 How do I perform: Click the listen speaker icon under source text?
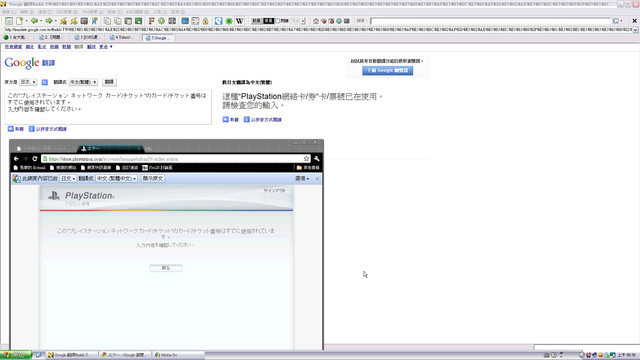[11, 129]
